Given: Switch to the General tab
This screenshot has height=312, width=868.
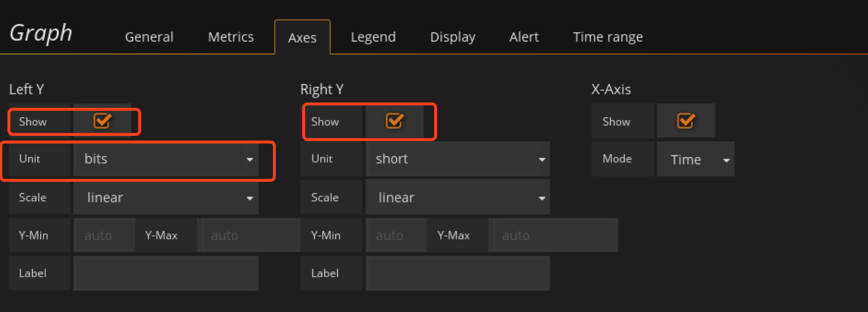Looking at the screenshot, I should pos(149,37).
